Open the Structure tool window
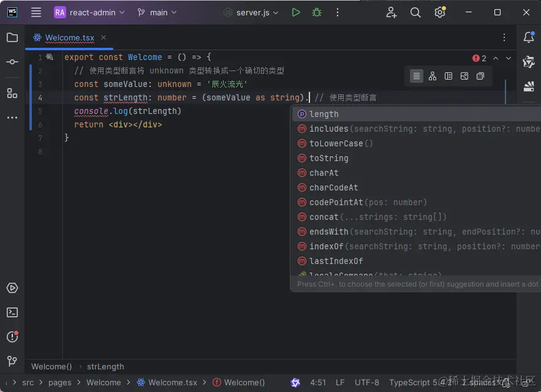Viewport: 541px width, 392px height. [x=12, y=93]
